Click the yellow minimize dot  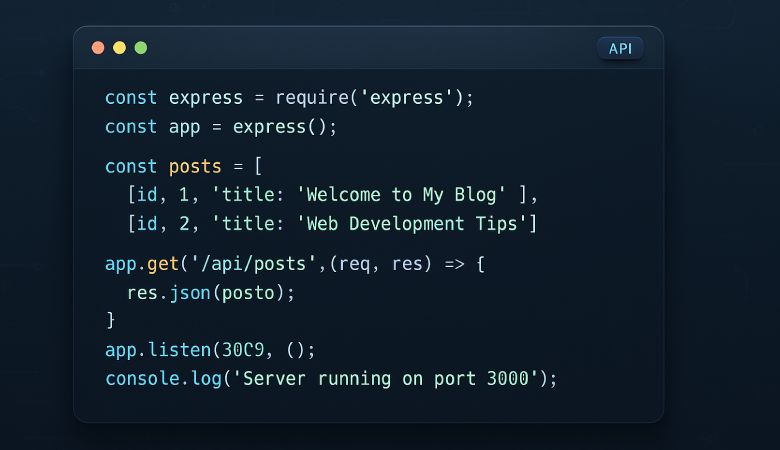pyautogui.click(x=119, y=48)
